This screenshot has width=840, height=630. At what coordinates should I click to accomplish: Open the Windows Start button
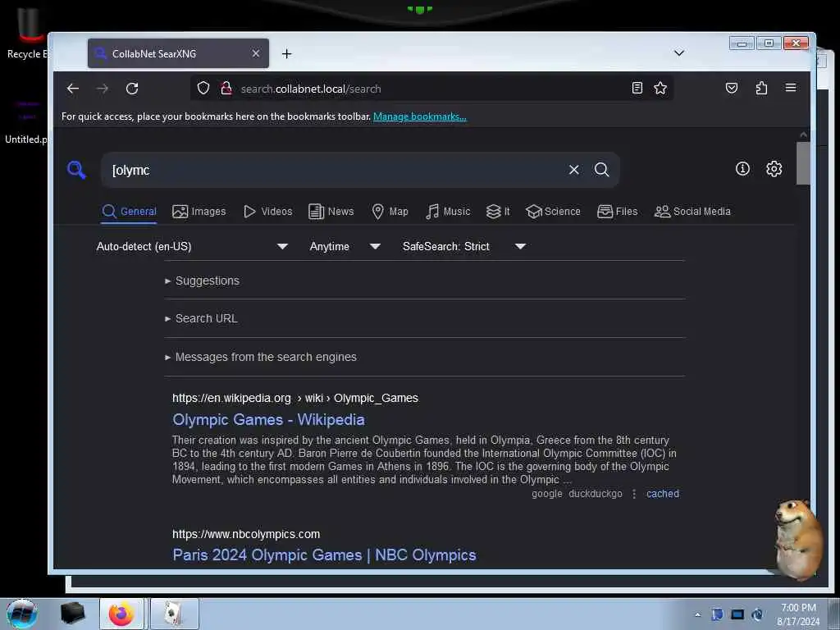coord(22,614)
